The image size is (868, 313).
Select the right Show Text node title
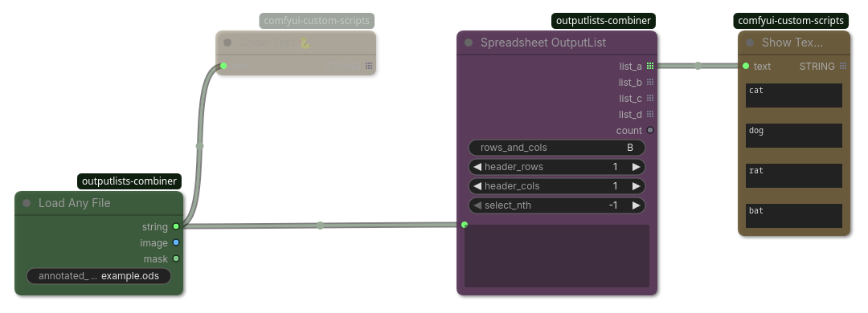tap(792, 43)
